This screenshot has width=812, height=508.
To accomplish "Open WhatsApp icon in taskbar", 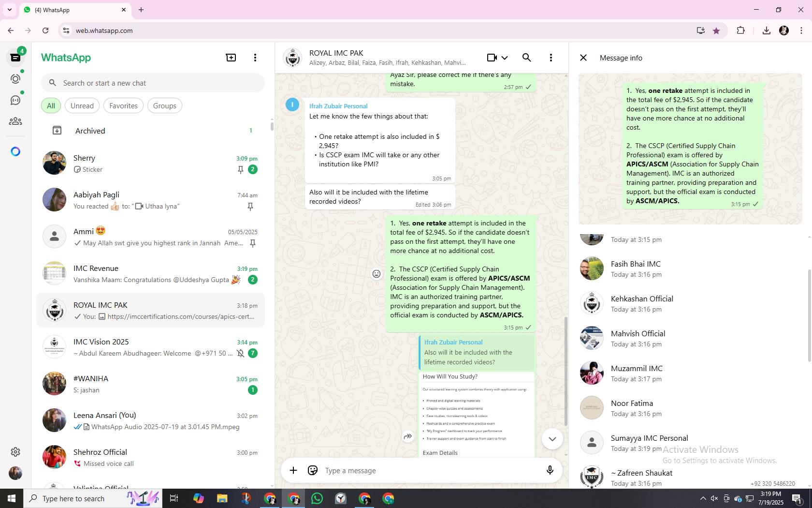I will [x=317, y=498].
